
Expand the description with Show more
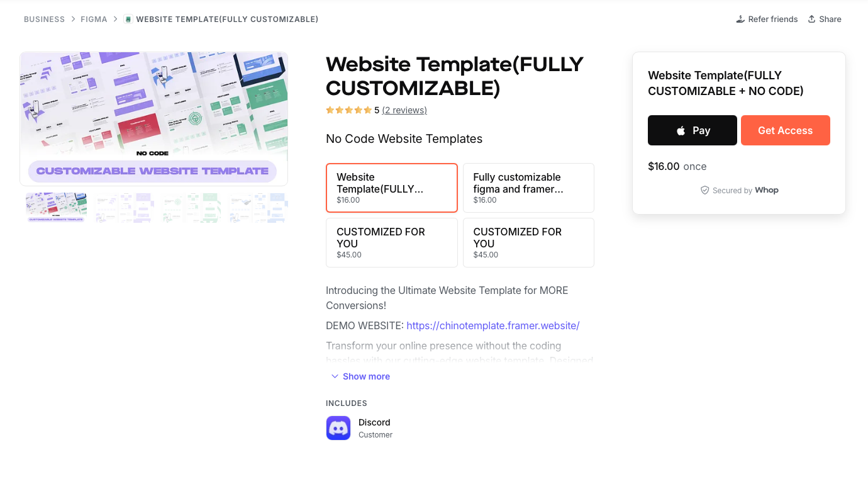pyautogui.click(x=366, y=376)
